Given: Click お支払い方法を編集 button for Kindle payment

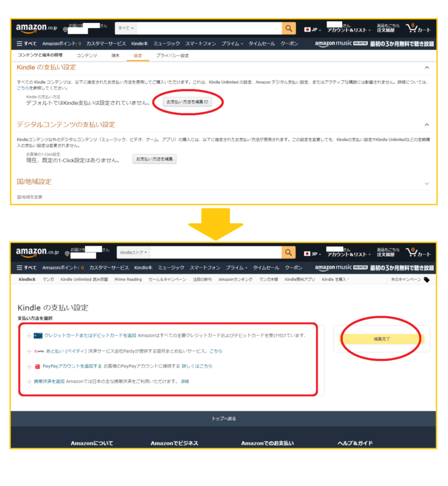Looking at the screenshot, I should tap(187, 102).
